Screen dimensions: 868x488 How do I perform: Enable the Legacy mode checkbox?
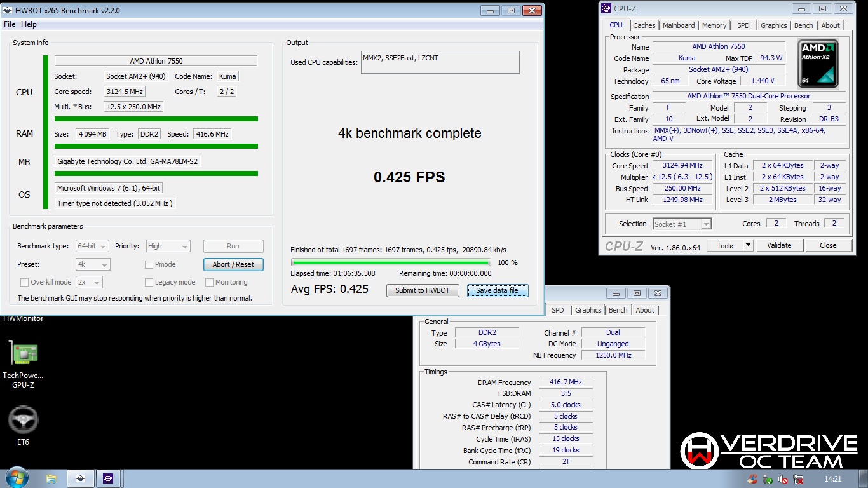(149, 282)
